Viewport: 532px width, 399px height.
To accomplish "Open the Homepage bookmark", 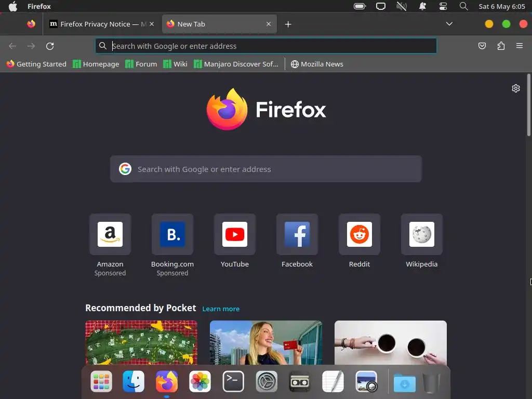I will tap(96, 64).
